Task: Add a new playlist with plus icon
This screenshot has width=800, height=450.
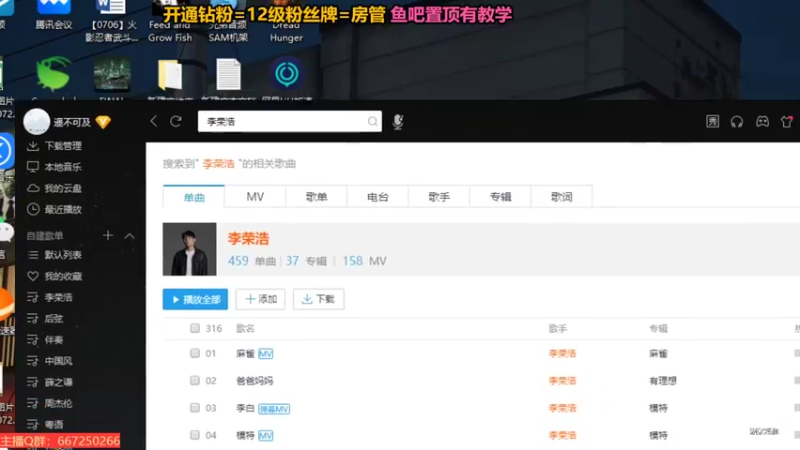Action: pos(108,235)
